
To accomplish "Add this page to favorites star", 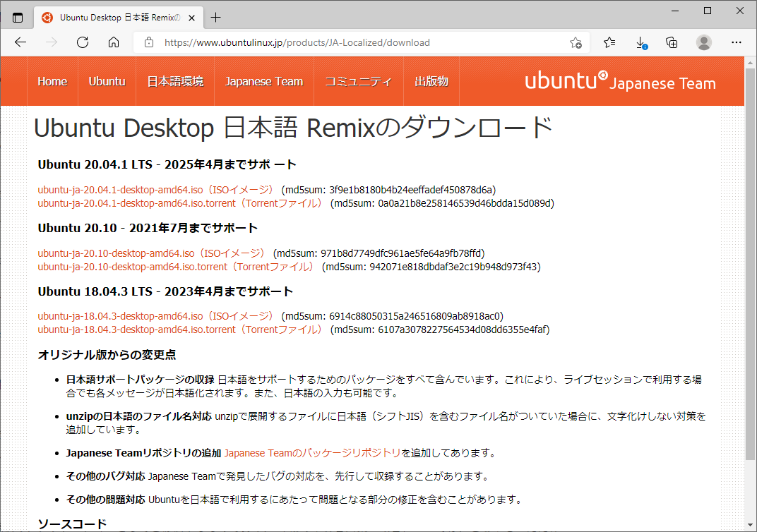I will point(576,42).
